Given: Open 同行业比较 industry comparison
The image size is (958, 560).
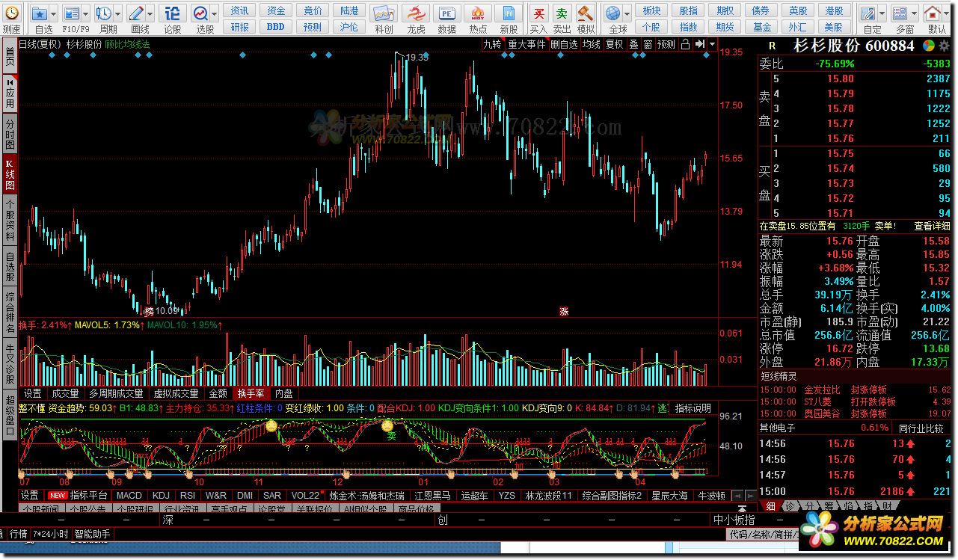Looking at the screenshot, I should pyautogui.click(x=922, y=428).
